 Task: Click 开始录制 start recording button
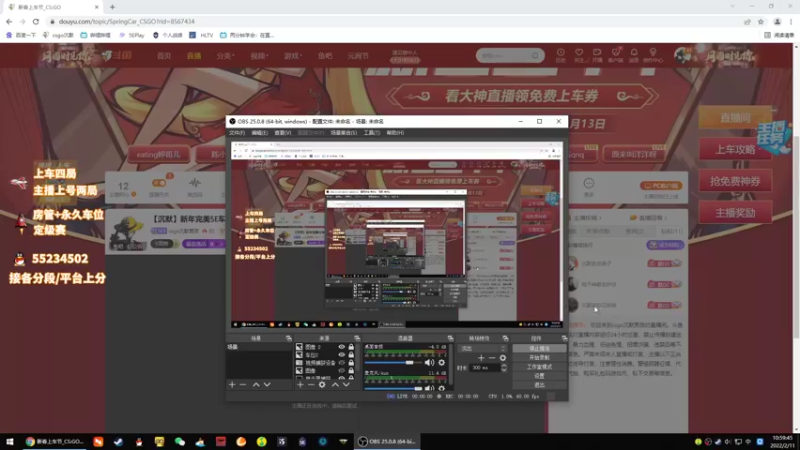pyautogui.click(x=539, y=358)
